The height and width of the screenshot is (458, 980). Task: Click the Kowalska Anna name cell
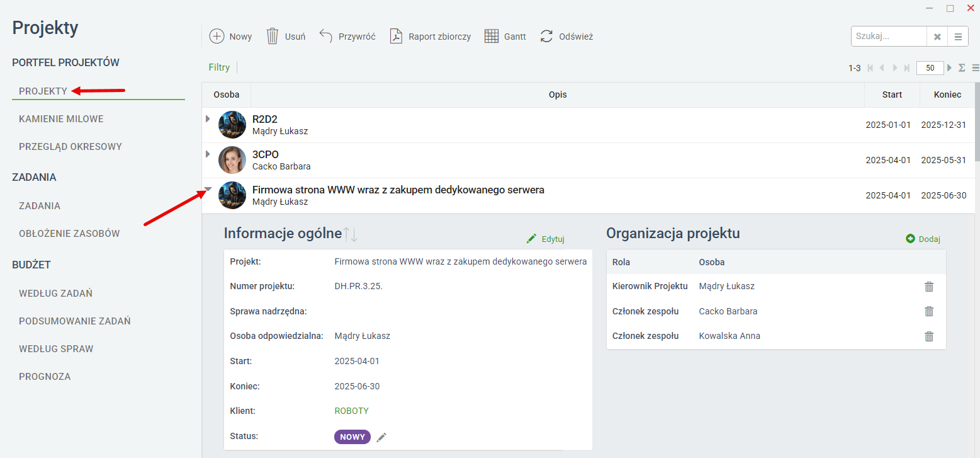(x=729, y=336)
